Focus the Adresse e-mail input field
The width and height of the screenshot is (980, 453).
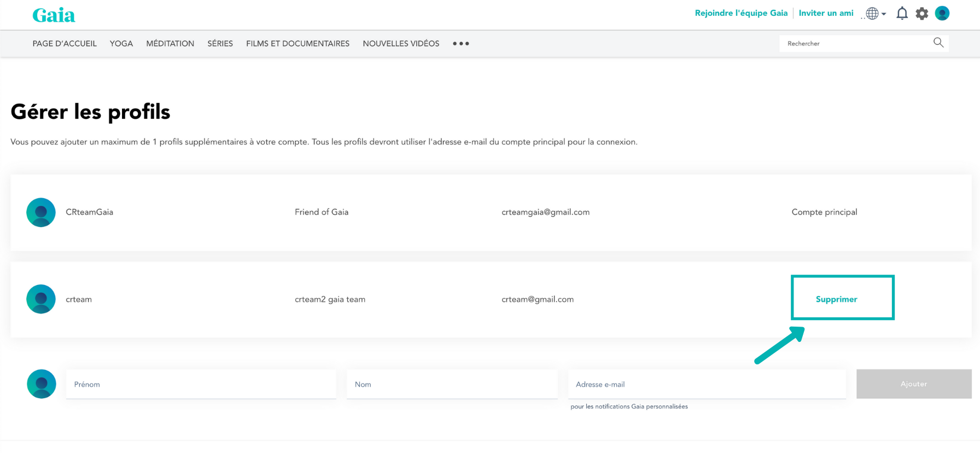coord(707,384)
